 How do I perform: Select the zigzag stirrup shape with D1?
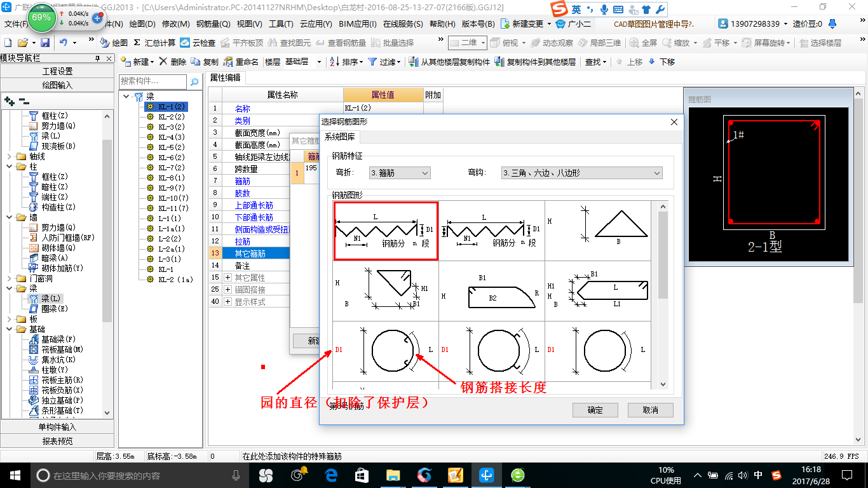pyautogui.click(x=386, y=231)
